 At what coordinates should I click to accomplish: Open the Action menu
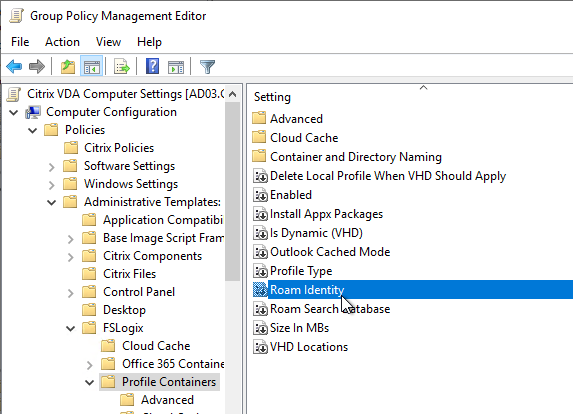coord(62,42)
